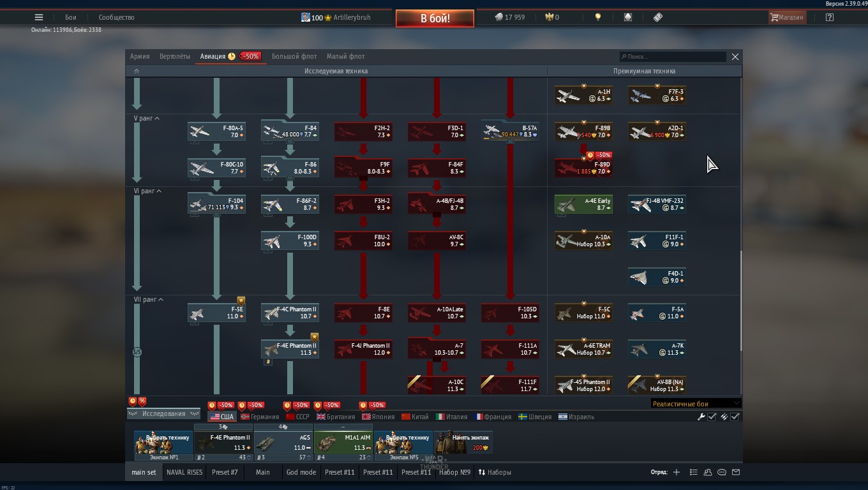Select the F4D-1 premium card

[657, 277]
